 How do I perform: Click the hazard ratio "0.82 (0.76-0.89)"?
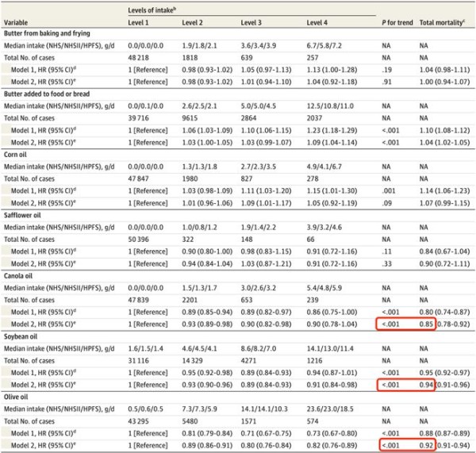point(332,445)
